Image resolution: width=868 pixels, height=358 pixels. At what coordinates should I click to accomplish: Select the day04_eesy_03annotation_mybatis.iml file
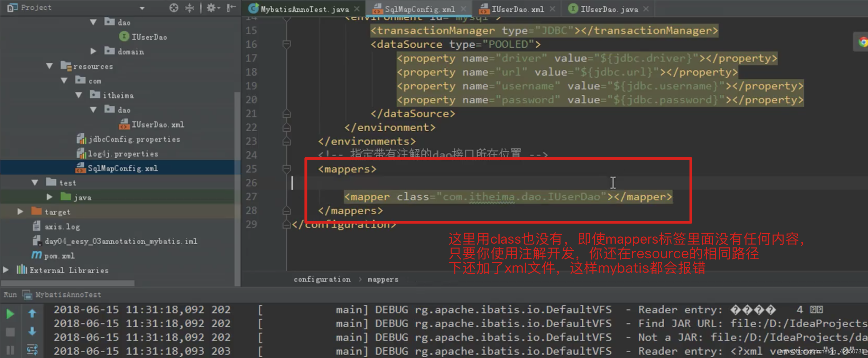[121, 241]
